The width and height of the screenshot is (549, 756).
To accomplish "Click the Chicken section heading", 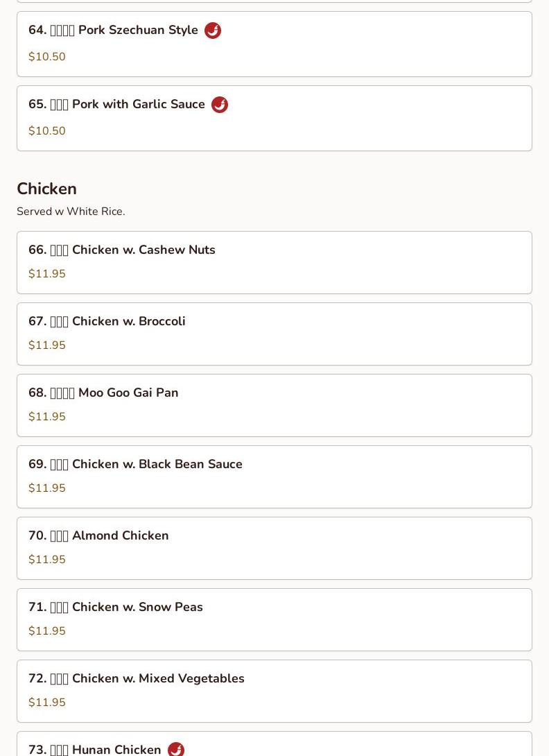I will click(x=46, y=189).
